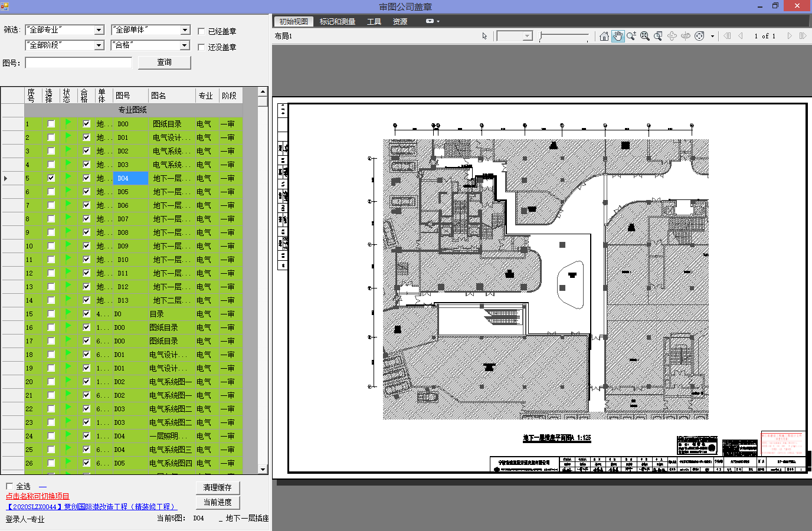
Task: Click the Fit to window zoom icon
Action: click(644, 36)
